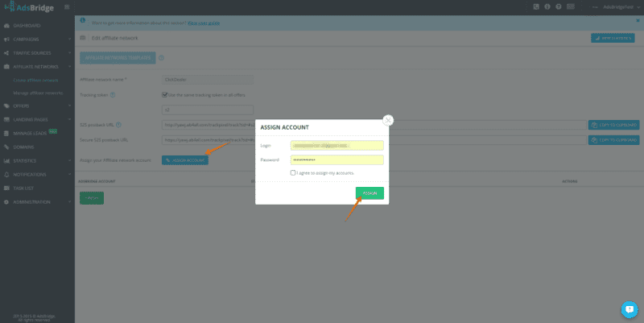Toggle 'Use the same tracking token in all offers'

tap(165, 95)
